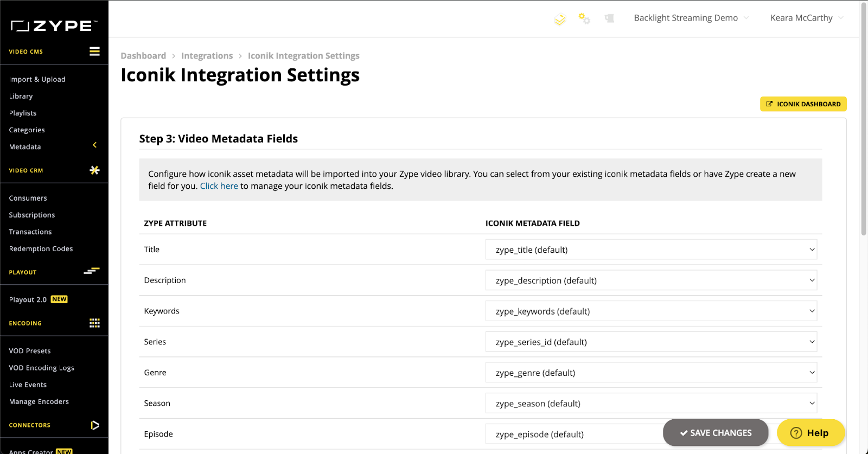Click the yellow gears icon in header
This screenshot has width=868, height=454.
click(x=584, y=18)
